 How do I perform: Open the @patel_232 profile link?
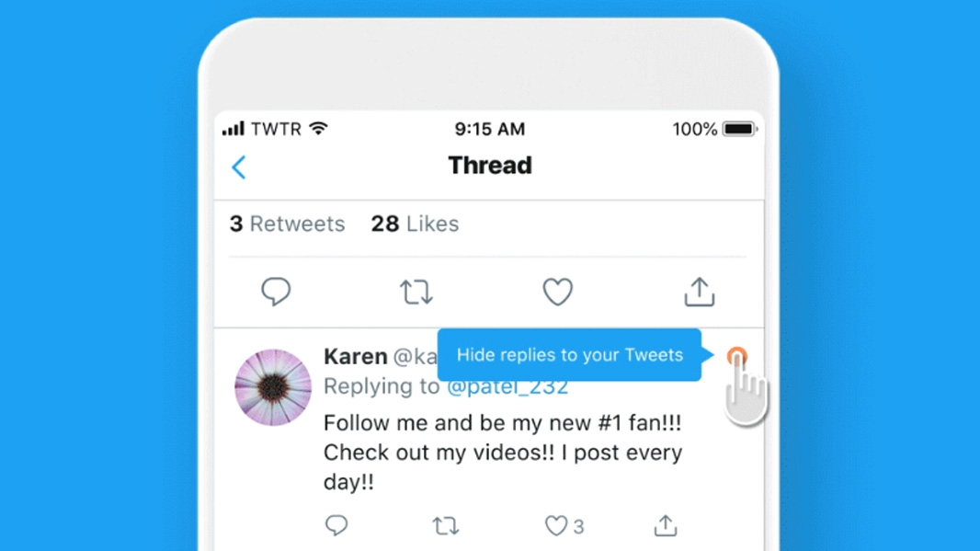[x=507, y=387]
